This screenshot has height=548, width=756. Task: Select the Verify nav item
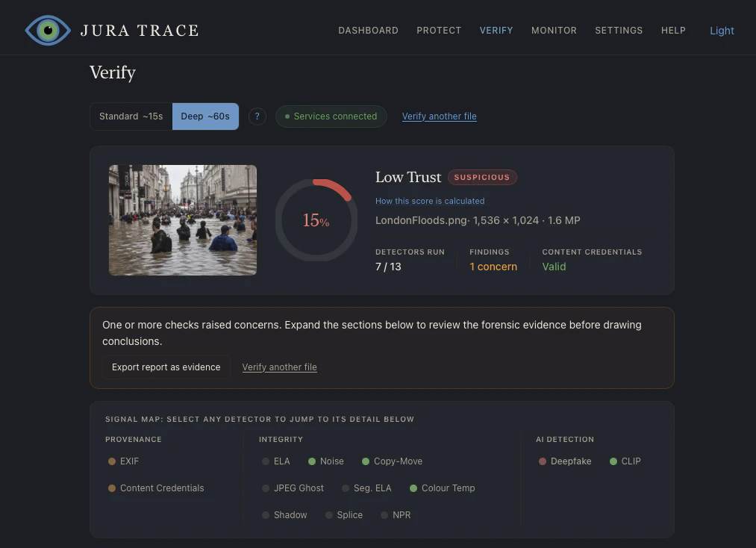(x=496, y=31)
